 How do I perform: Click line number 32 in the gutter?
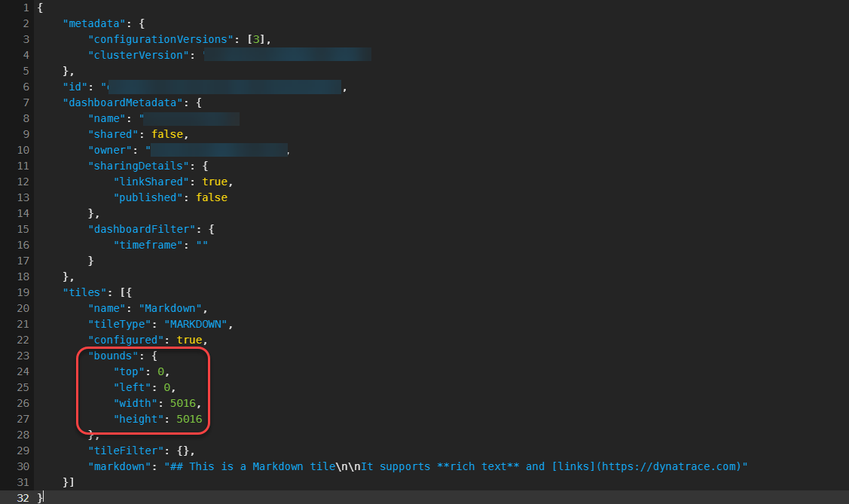21,497
